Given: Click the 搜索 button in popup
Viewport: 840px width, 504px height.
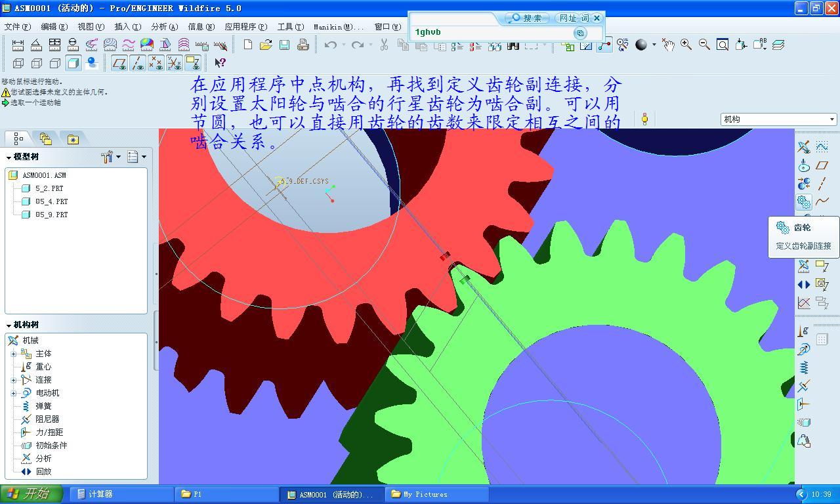Looking at the screenshot, I should pyautogui.click(x=527, y=18).
